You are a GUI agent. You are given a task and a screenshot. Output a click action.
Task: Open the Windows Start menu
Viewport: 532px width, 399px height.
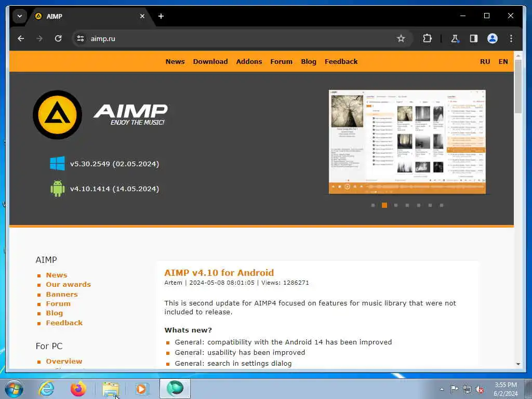tap(14, 389)
